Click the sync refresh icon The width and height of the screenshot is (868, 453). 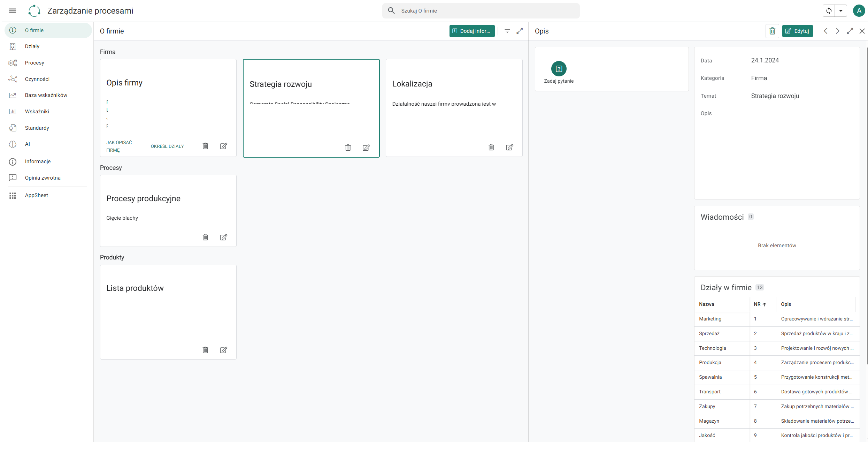[x=829, y=11]
